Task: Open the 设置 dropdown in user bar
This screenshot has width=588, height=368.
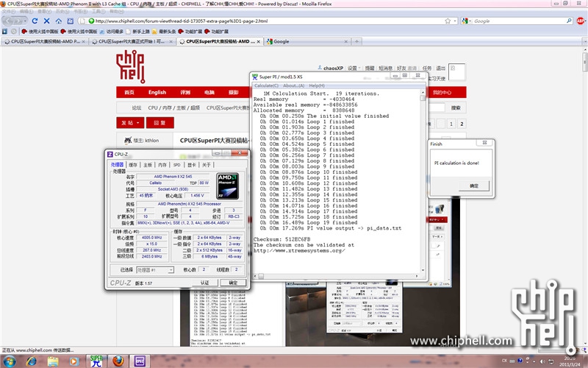Action: (x=354, y=68)
